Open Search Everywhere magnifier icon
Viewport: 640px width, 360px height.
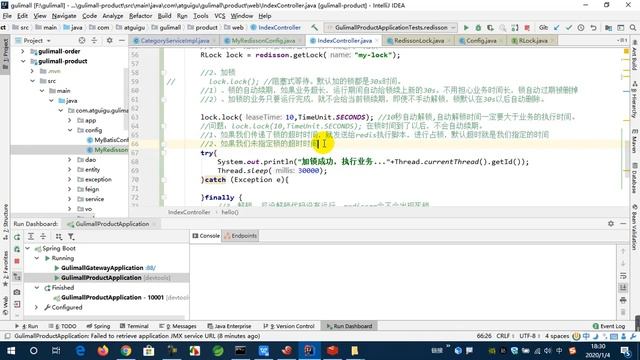coord(633,28)
